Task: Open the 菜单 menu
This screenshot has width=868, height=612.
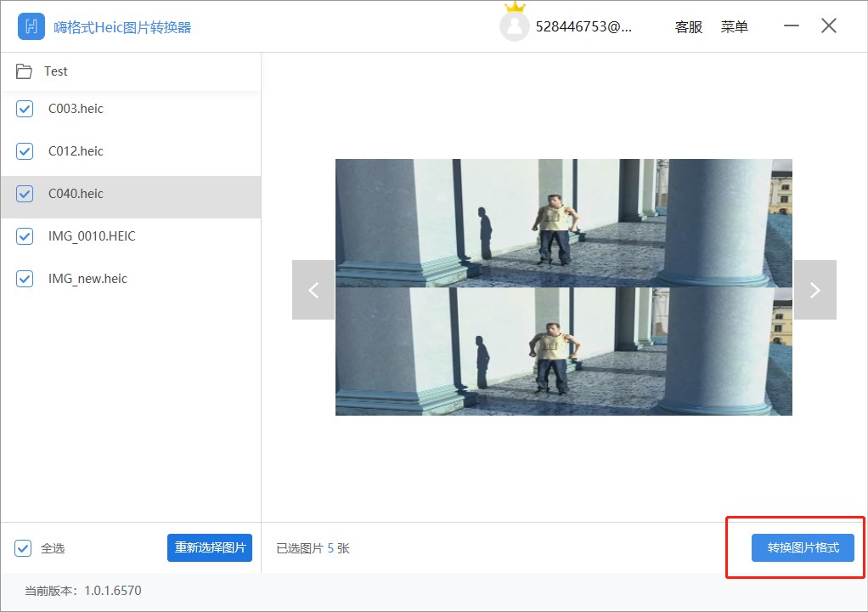Action: [x=734, y=26]
